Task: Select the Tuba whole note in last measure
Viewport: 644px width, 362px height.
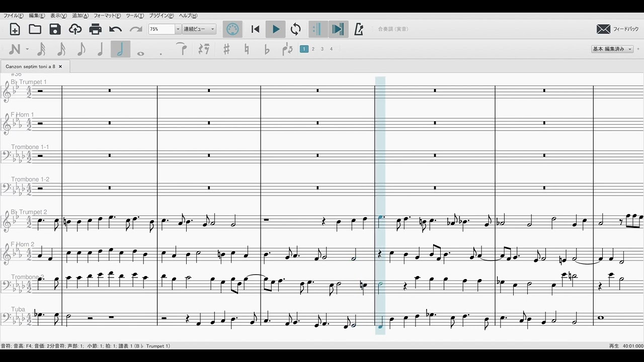Action: pos(602,317)
